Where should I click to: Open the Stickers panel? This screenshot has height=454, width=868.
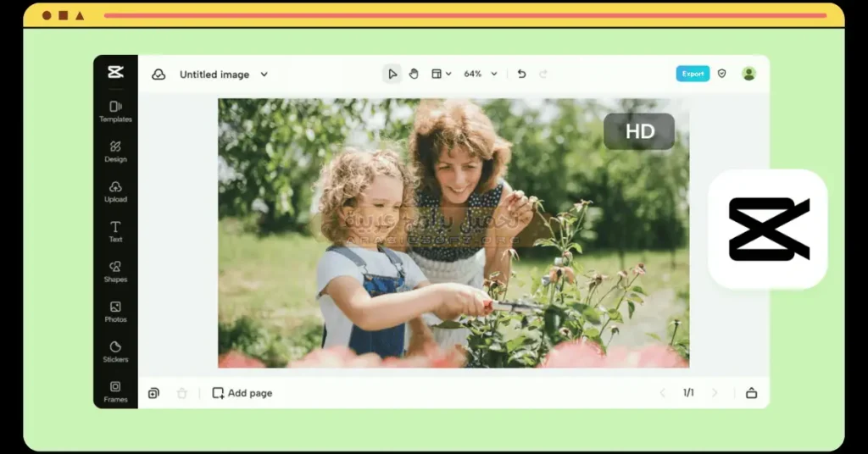click(x=115, y=352)
